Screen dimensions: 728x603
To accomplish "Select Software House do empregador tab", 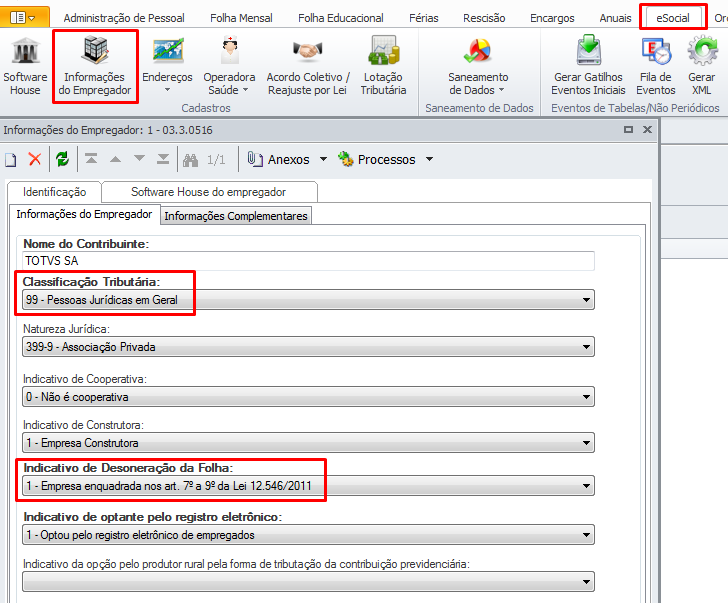I will coord(209,192).
